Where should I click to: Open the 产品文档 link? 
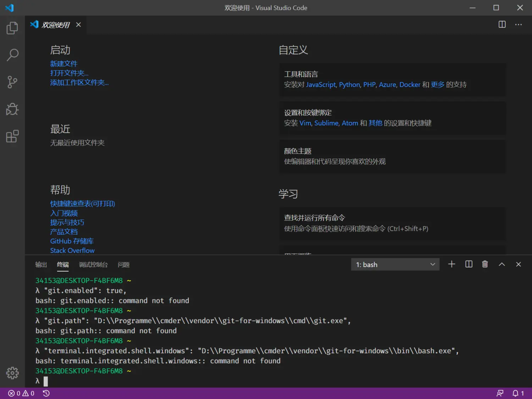click(64, 232)
